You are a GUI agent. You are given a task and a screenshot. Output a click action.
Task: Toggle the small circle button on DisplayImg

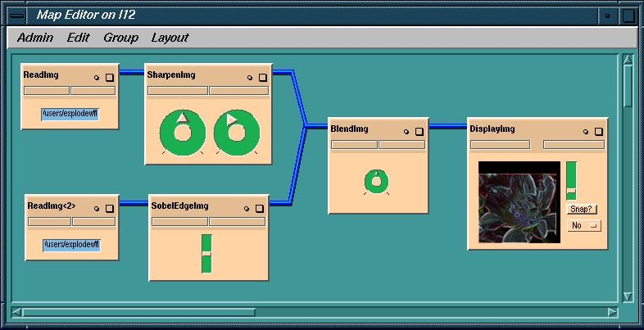[x=585, y=131]
